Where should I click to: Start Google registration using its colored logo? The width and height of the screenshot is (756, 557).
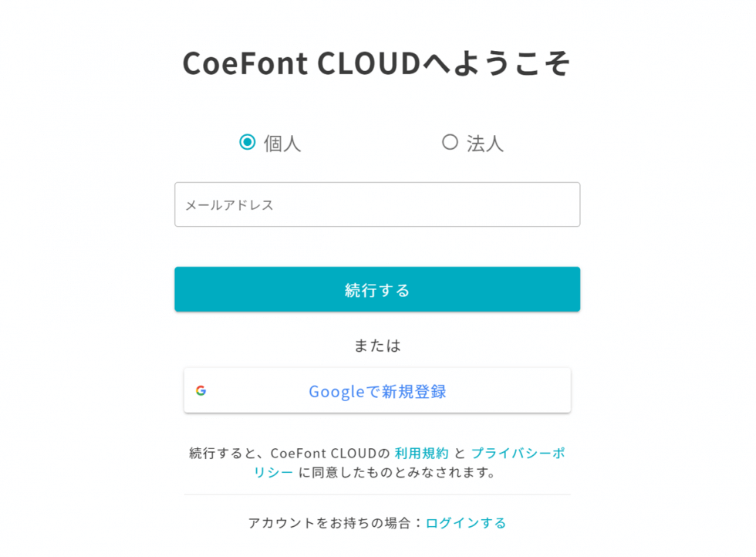click(201, 390)
